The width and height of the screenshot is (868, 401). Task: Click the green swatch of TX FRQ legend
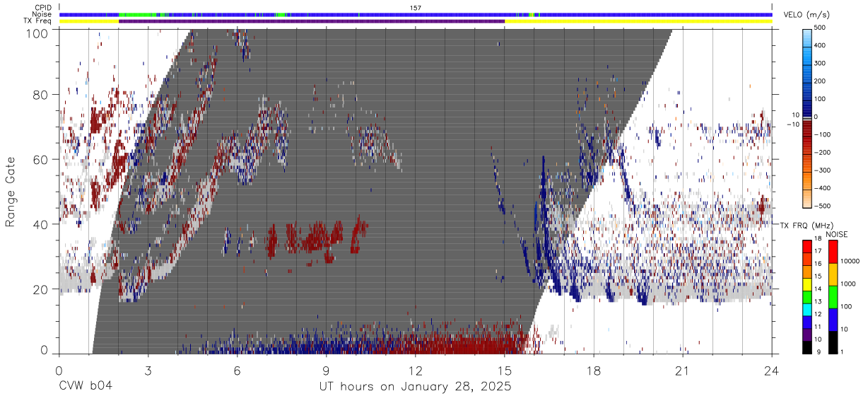coord(808,297)
